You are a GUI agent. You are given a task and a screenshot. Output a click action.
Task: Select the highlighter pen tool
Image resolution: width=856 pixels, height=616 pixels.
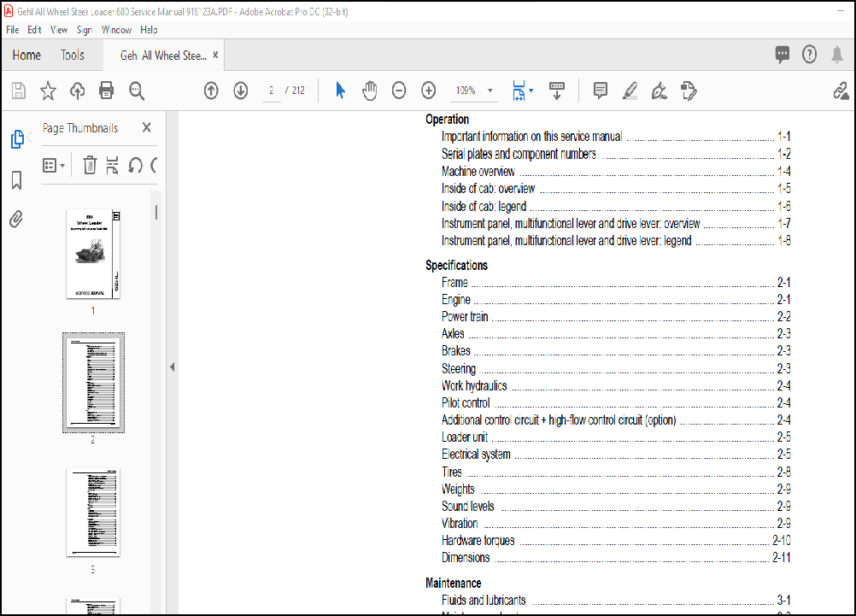630,91
